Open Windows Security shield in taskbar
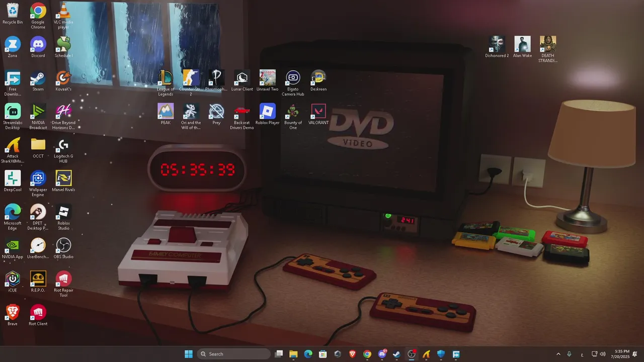Screen dimensions: 644x362 pos(441,354)
